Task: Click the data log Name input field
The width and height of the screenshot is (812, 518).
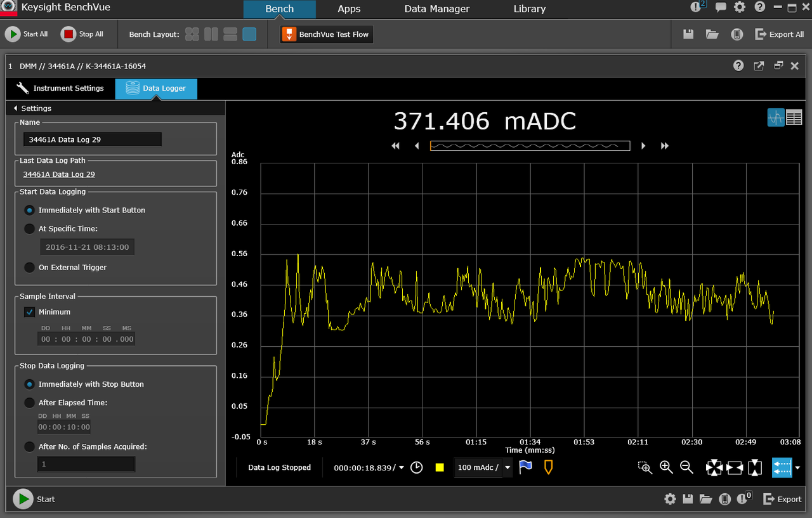Action: (93, 139)
